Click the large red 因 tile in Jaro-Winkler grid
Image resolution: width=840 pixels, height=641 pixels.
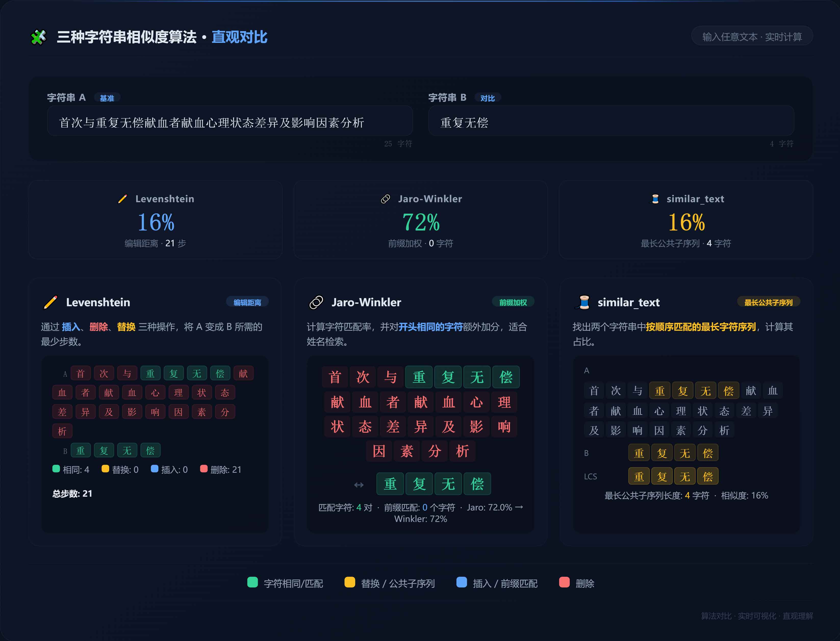pyautogui.click(x=379, y=451)
